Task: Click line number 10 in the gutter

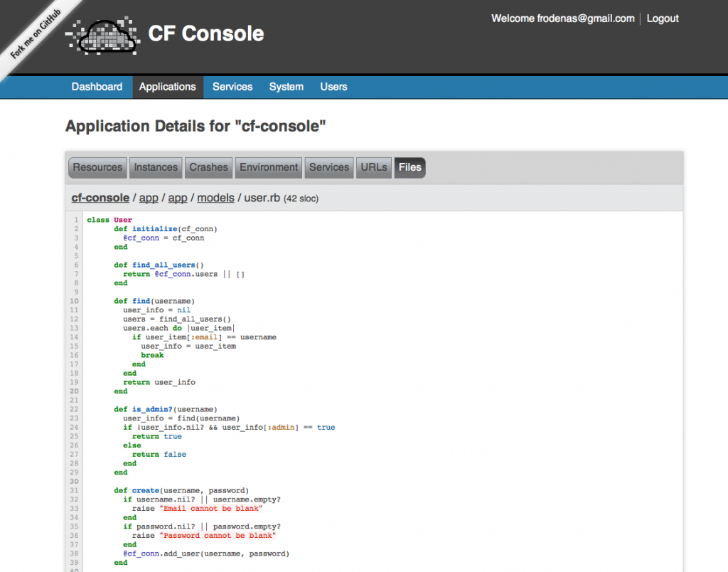Action: tap(74, 301)
